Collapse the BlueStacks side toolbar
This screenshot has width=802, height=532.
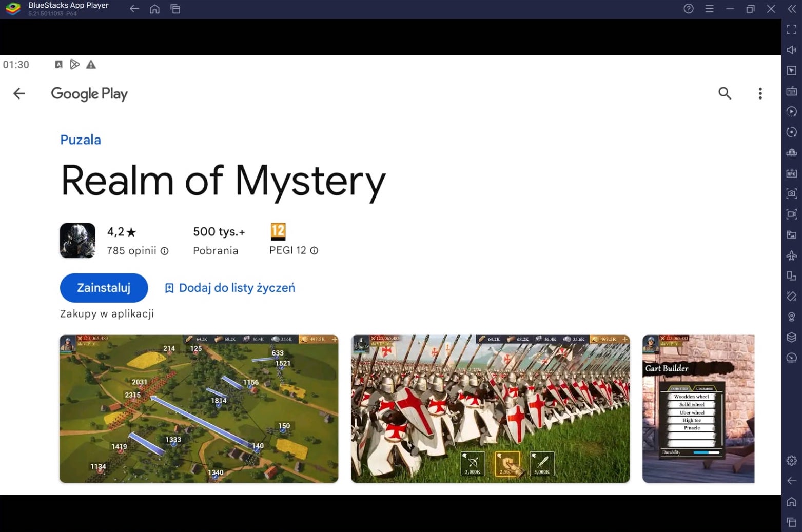tap(791, 9)
